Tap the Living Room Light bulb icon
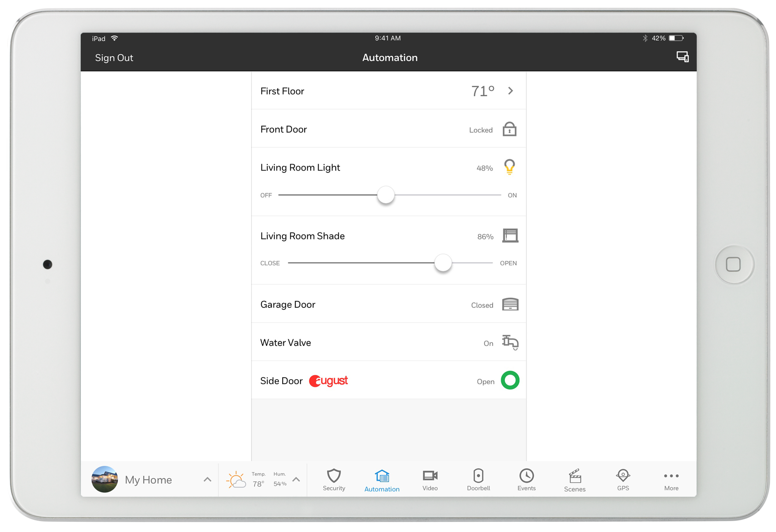This screenshot has height=532, width=776. (x=509, y=167)
